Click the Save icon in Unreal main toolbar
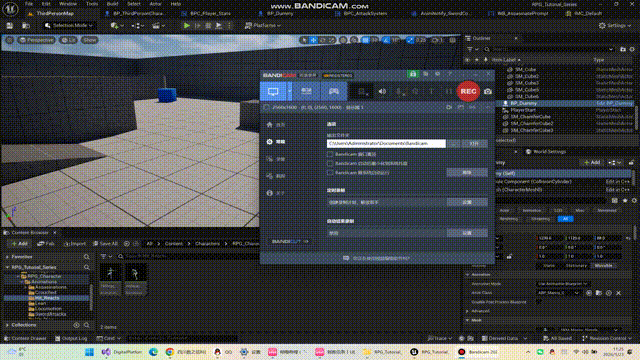Image resolution: width=640 pixels, height=360 pixels. [x=9, y=25]
